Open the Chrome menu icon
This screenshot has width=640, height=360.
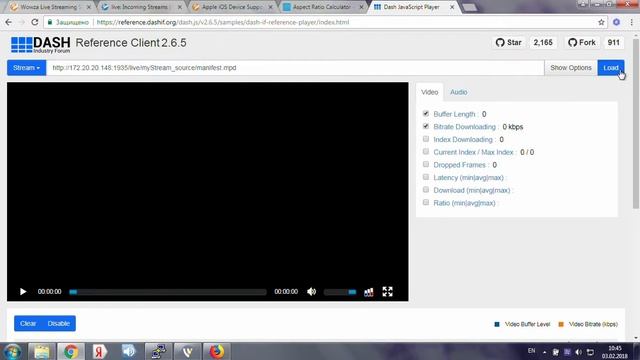631,22
